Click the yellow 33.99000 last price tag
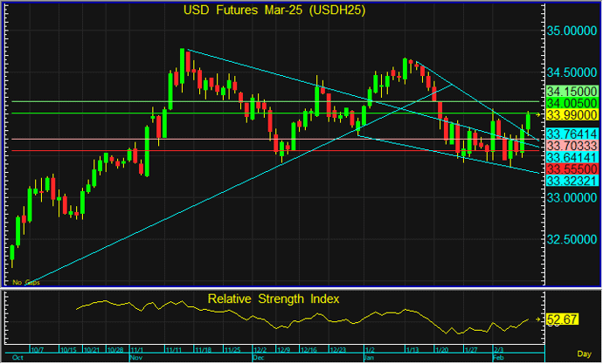Viewport: 603px width, 364px height. [572, 115]
